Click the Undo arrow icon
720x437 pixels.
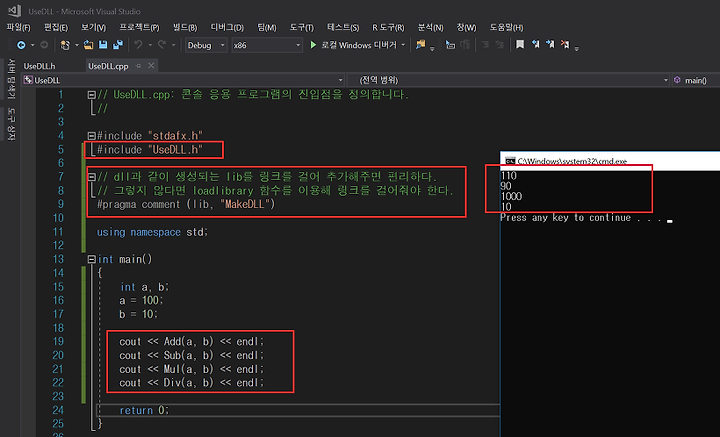point(138,45)
